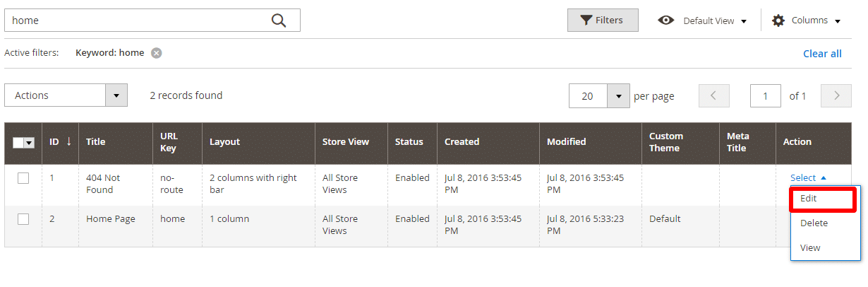
Task: Collapse the Select action menu
Action: (x=807, y=178)
